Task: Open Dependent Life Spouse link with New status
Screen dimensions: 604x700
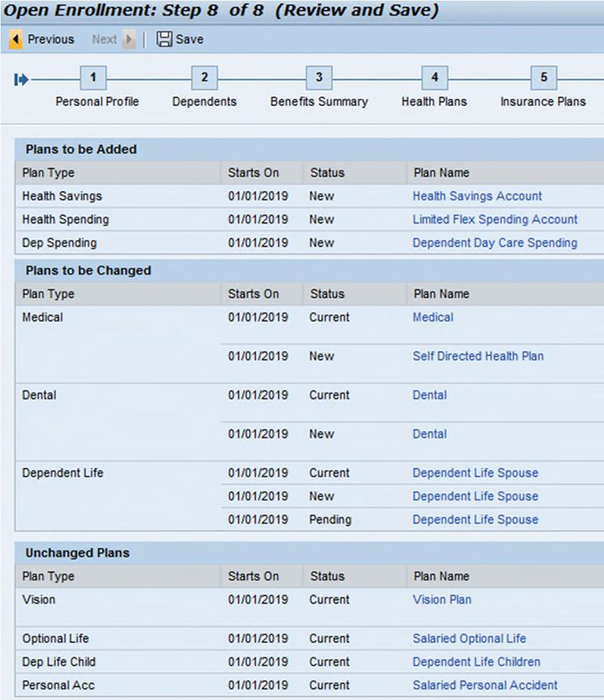Action: pos(475,496)
